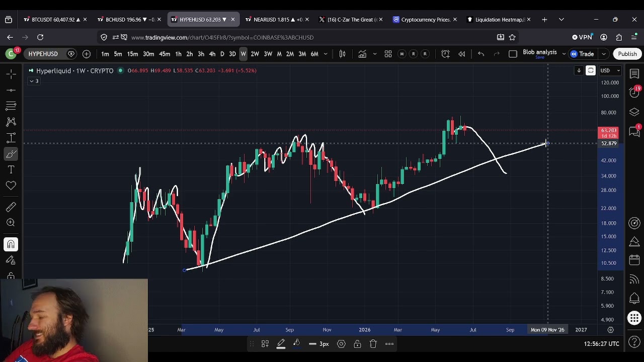Select the ruler measure tool
Screen dimensions: 644x362
11,207
